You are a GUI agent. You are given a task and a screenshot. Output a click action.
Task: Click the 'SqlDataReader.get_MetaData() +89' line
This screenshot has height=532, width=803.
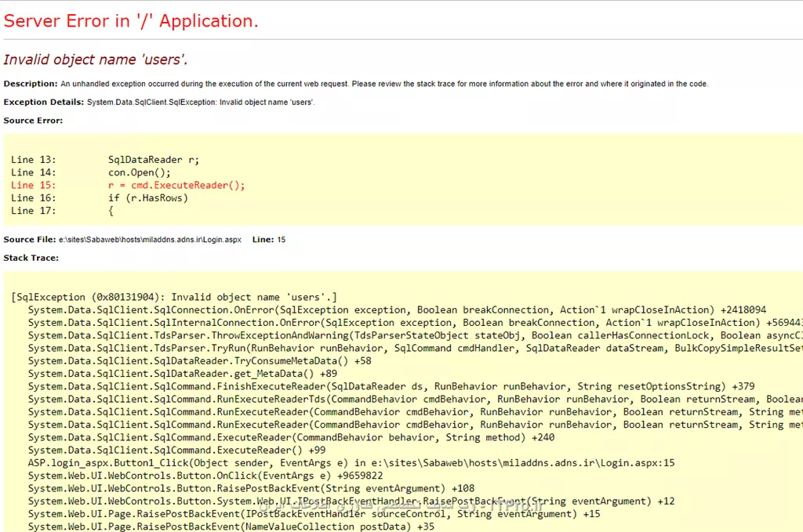click(182, 374)
